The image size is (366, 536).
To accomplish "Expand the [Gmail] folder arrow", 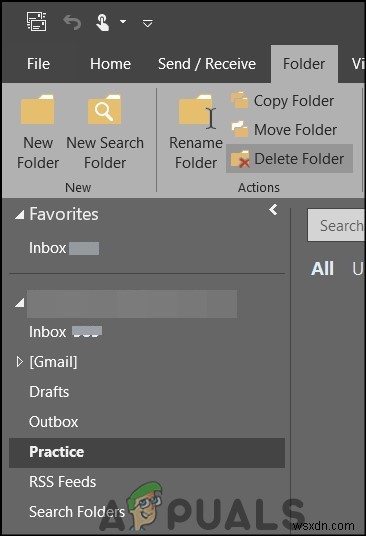I will click(19, 362).
